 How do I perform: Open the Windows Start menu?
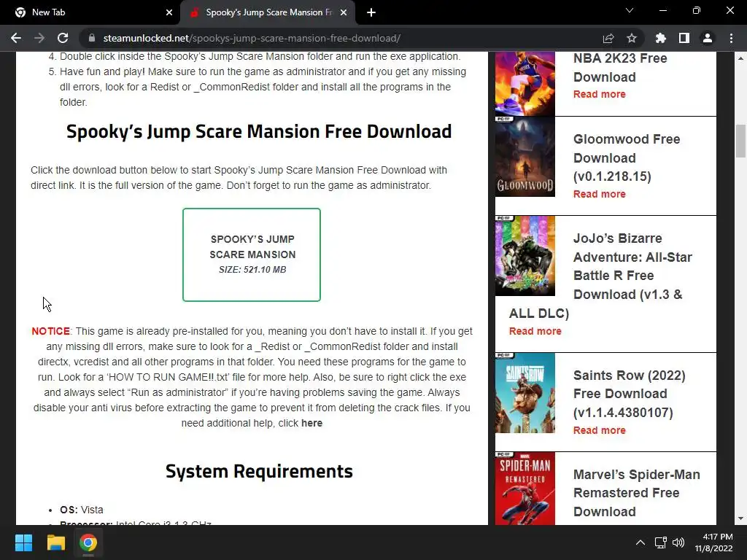pyautogui.click(x=23, y=542)
